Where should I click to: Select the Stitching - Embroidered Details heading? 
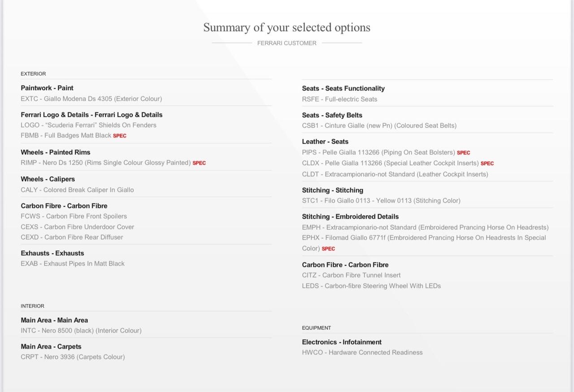[x=350, y=216]
